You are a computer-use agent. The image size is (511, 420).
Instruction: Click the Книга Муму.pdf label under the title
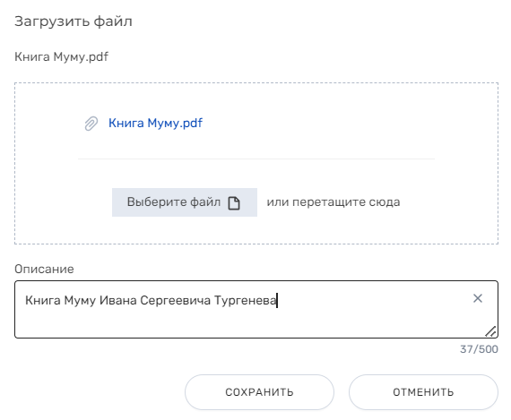(x=61, y=57)
